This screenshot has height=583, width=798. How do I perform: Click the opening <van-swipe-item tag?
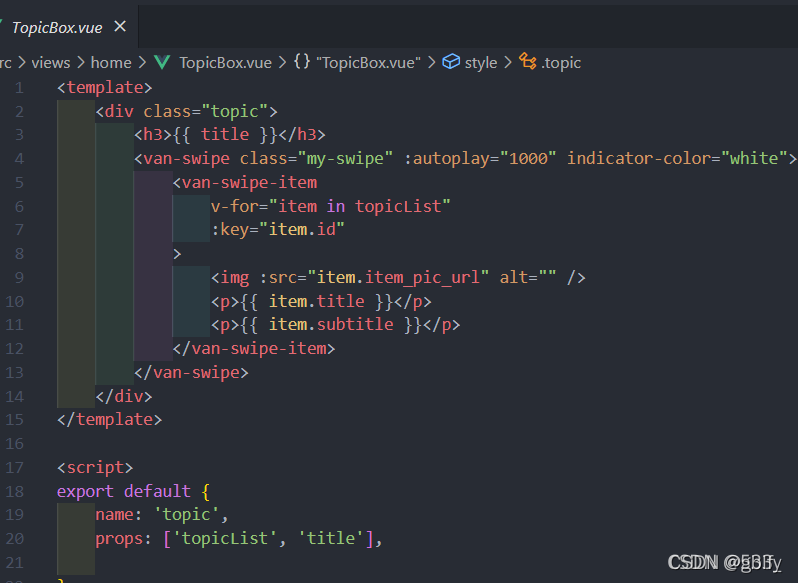click(245, 183)
